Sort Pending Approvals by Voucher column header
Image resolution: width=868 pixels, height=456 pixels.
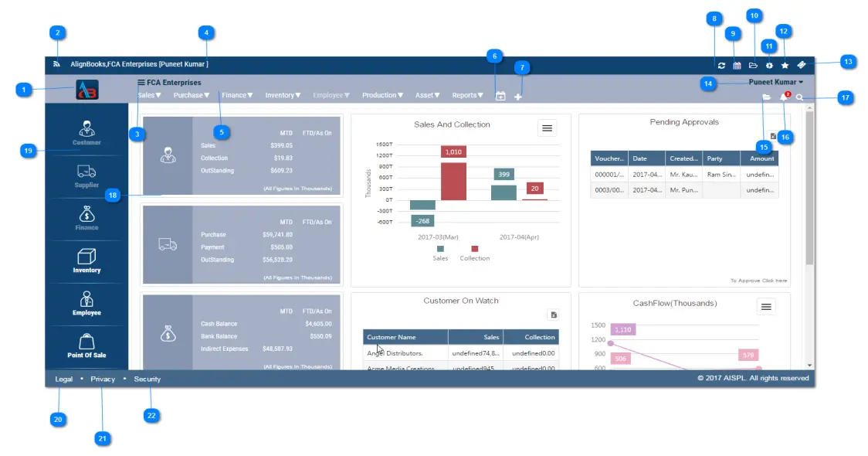click(609, 158)
